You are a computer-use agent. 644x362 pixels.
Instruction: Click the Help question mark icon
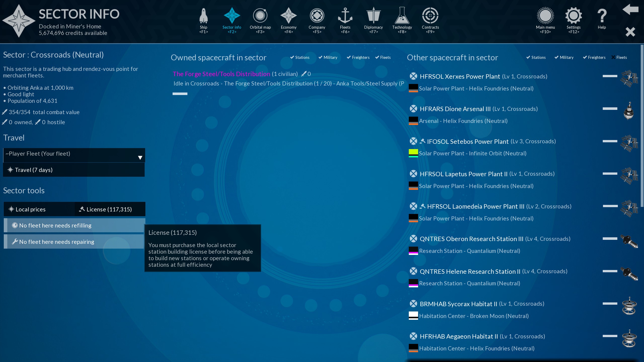click(x=602, y=16)
